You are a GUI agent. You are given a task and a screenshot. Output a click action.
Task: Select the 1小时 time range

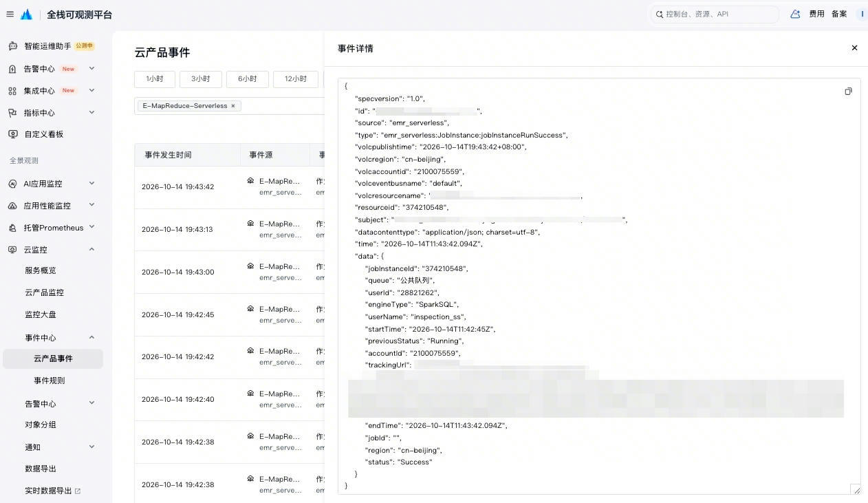point(155,79)
